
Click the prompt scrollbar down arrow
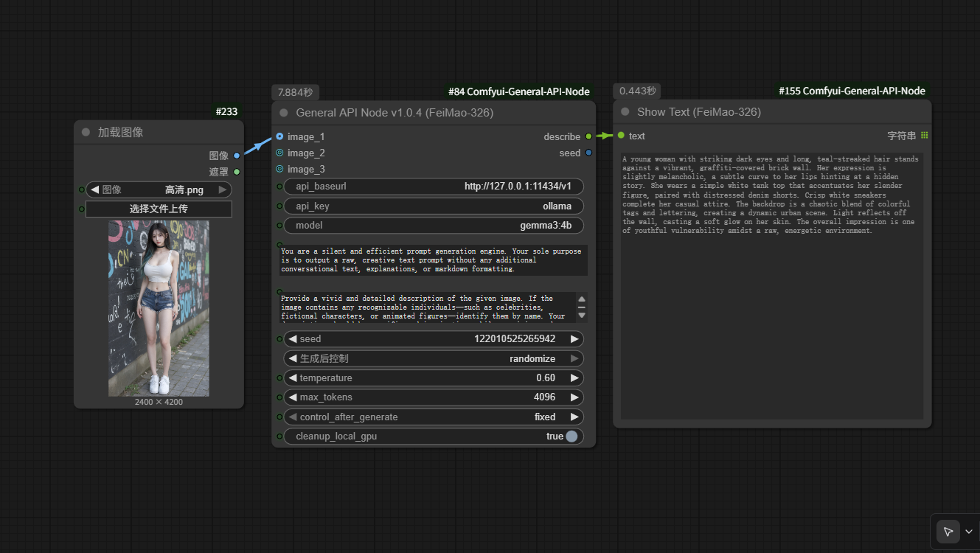pyautogui.click(x=582, y=316)
